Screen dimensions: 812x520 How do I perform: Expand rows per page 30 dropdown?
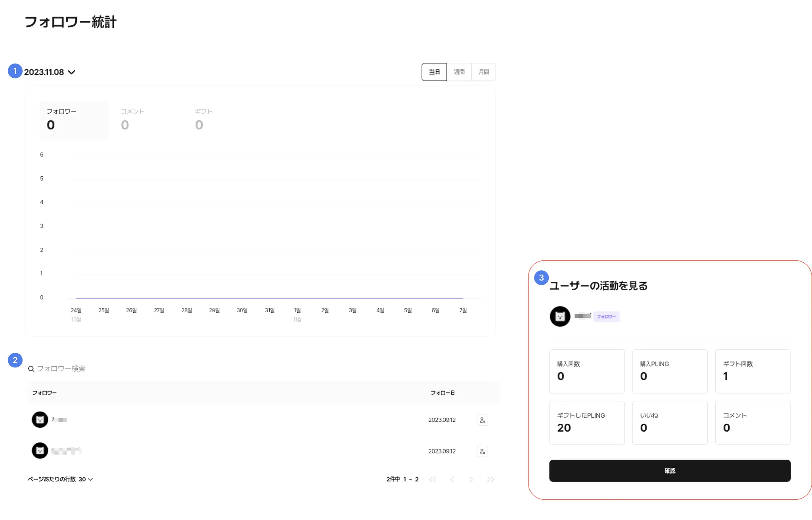click(86, 479)
